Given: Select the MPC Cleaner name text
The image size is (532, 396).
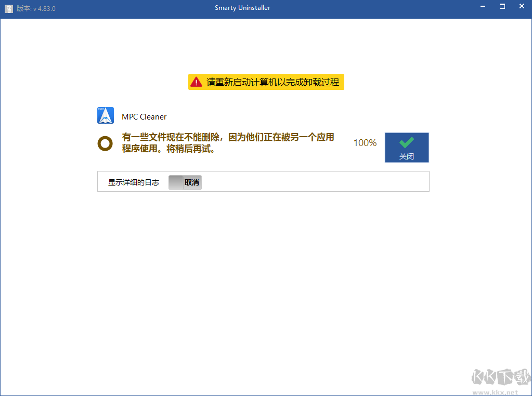Looking at the screenshot, I should pyautogui.click(x=144, y=116).
